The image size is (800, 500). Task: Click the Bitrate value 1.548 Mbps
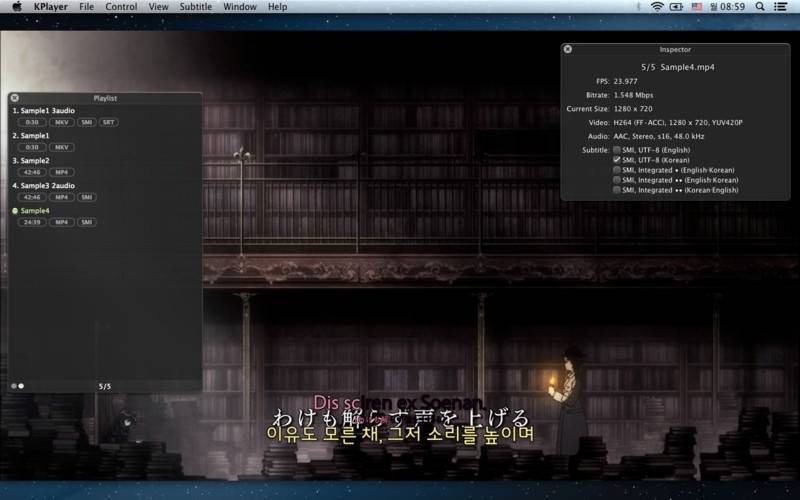[x=633, y=95]
